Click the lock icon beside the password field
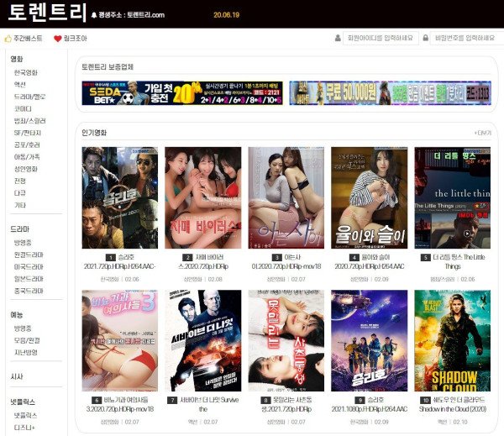 [427, 38]
